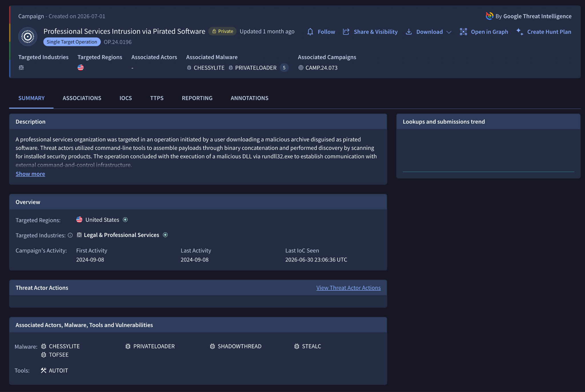Click the Follow bell icon
The width and height of the screenshot is (585, 392).
(310, 32)
